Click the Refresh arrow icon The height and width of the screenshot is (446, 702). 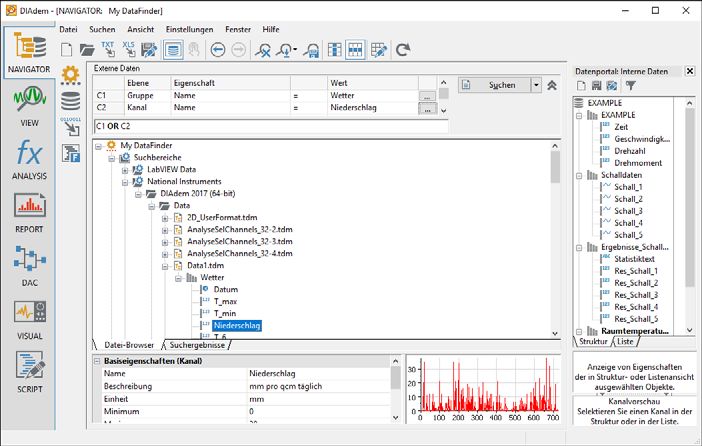coord(403,50)
